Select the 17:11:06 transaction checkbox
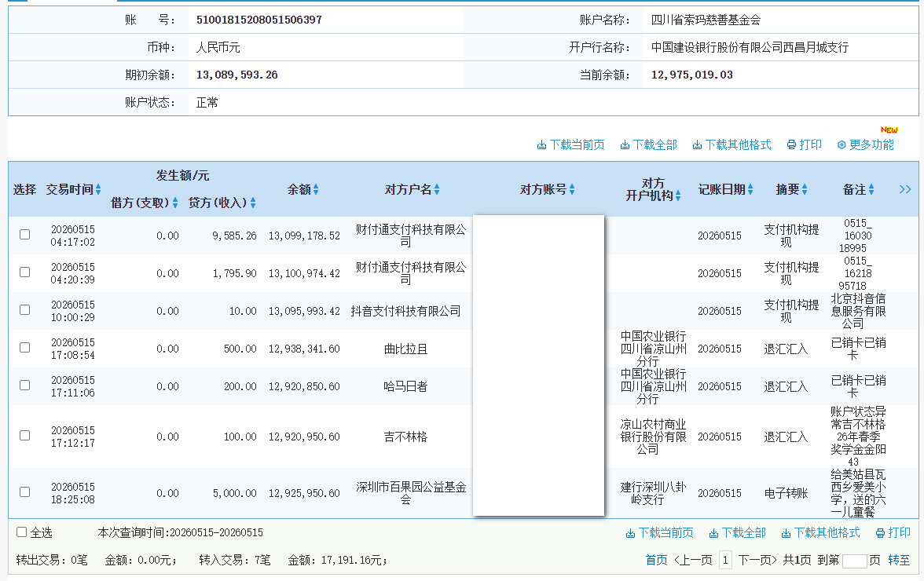This screenshot has width=924, height=581. click(25, 385)
